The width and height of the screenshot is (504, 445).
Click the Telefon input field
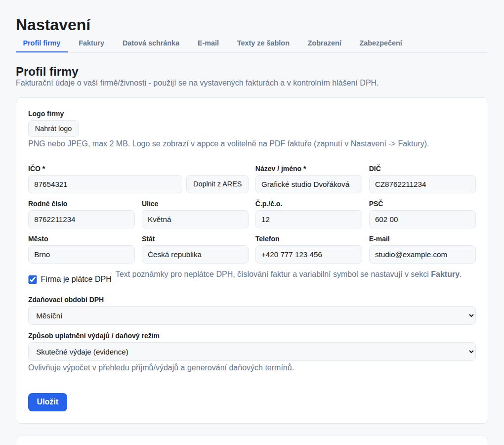pos(308,254)
